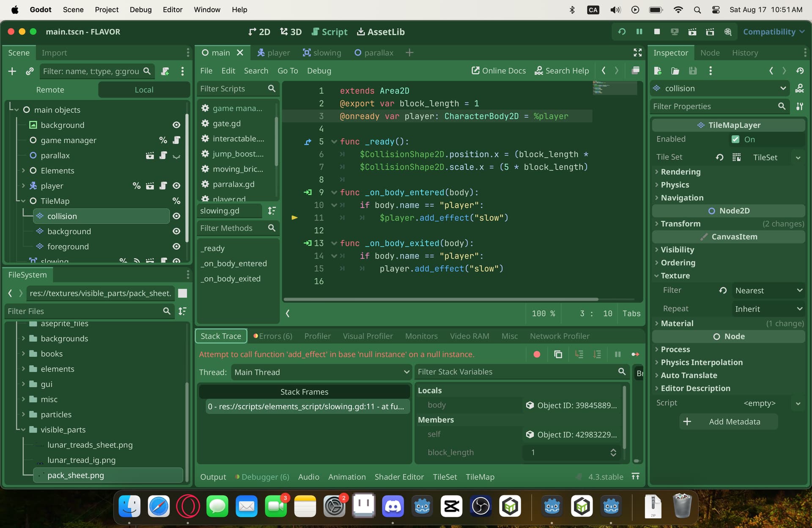Toggle visibility of the player node
This screenshot has height=528, width=812.
click(x=176, y=186)
